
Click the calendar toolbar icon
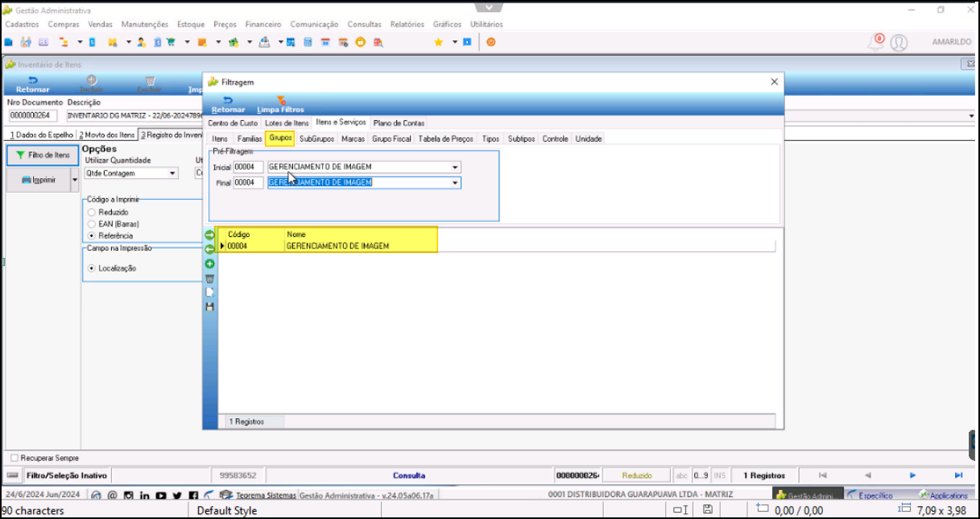click(326, 42)
